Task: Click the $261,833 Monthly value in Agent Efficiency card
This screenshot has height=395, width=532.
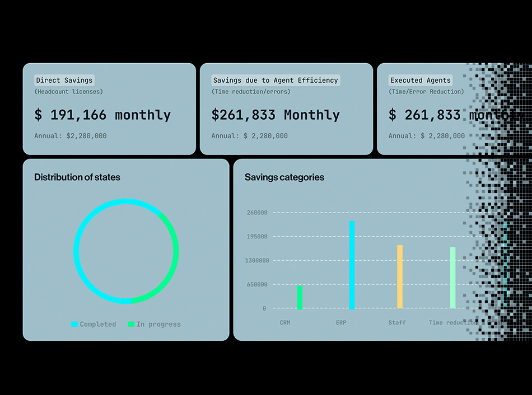Action: tap(276, 115)
